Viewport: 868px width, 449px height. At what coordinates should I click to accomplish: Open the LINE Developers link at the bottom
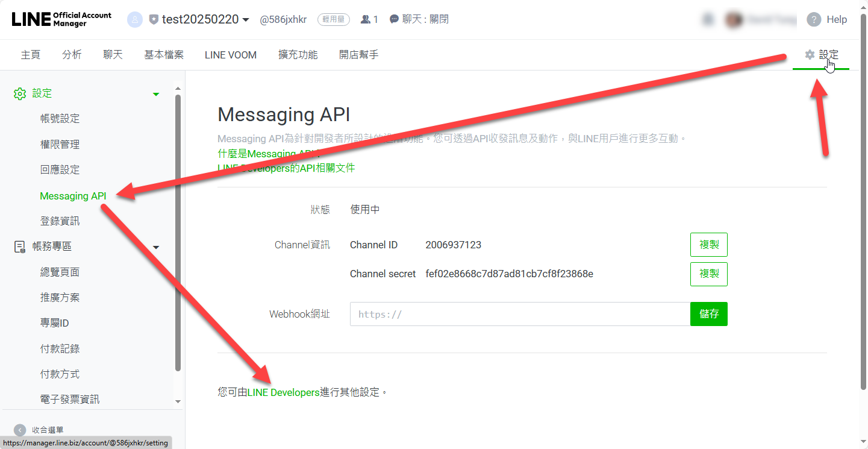(283, 392)
